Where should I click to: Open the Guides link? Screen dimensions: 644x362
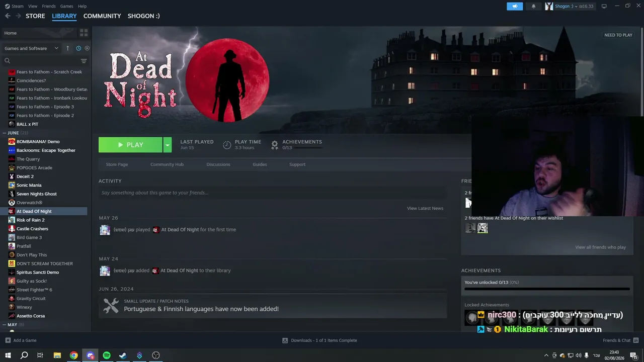click(x=260, y=164)
